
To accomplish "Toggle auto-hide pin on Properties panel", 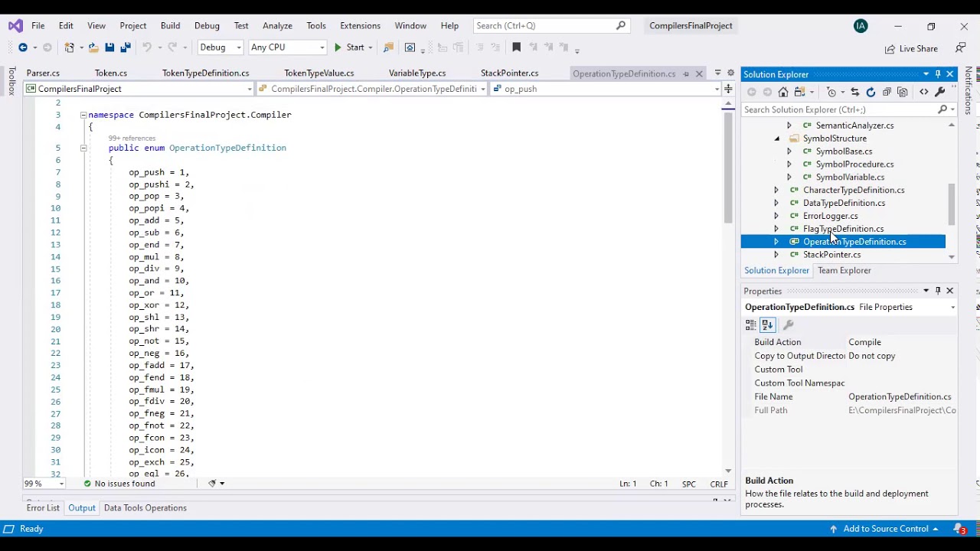I will (938, 291).
